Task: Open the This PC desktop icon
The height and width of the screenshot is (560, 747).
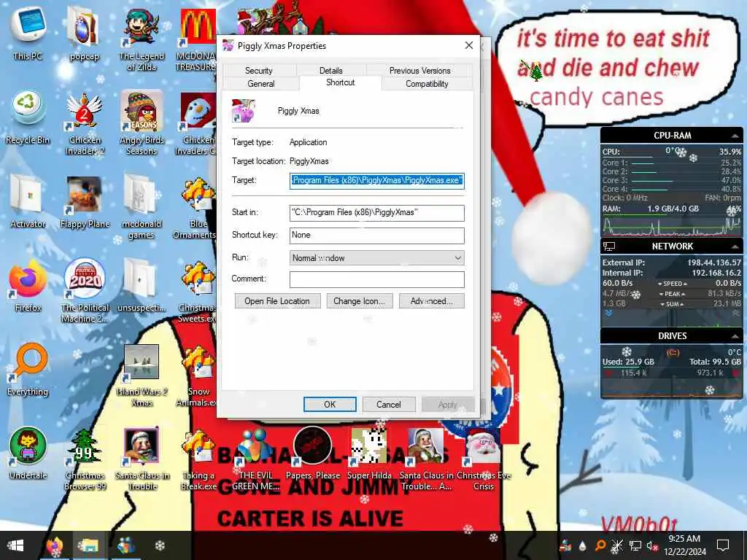Action: pos(28,34)
